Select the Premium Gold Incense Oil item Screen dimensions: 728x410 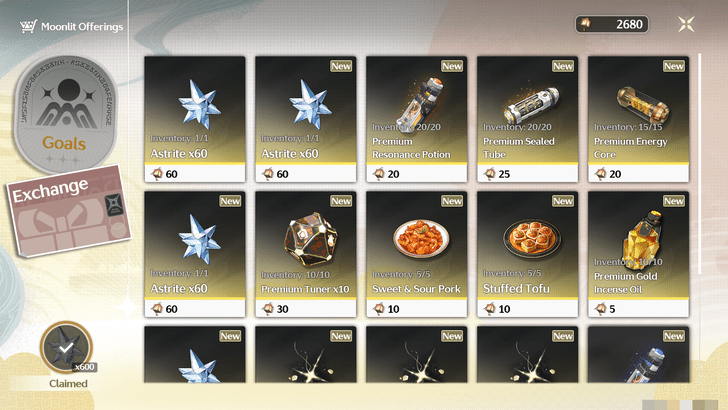638,254
